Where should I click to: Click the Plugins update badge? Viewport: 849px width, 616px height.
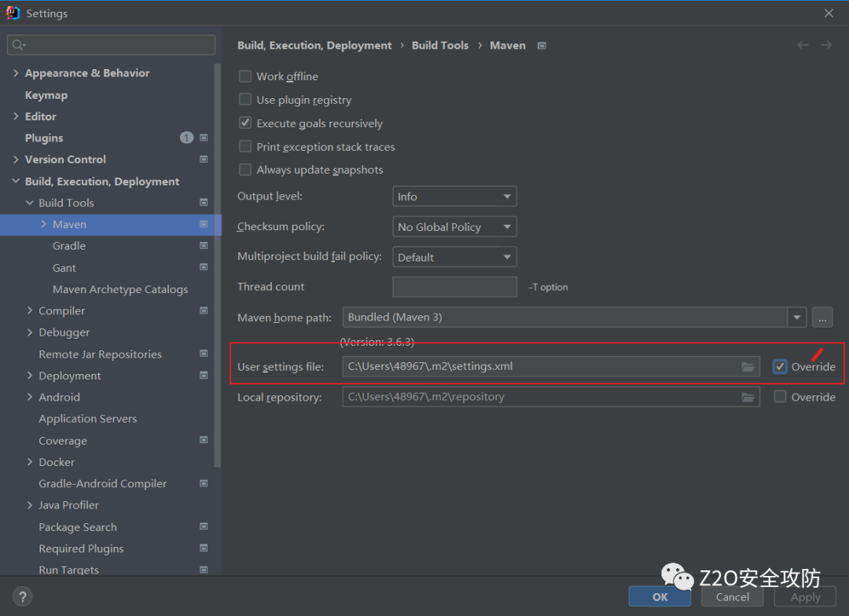click(x=186, y=137)
